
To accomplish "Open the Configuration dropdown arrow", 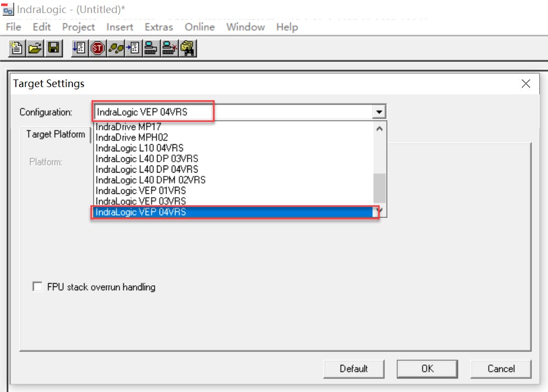I will click(379, 112).
